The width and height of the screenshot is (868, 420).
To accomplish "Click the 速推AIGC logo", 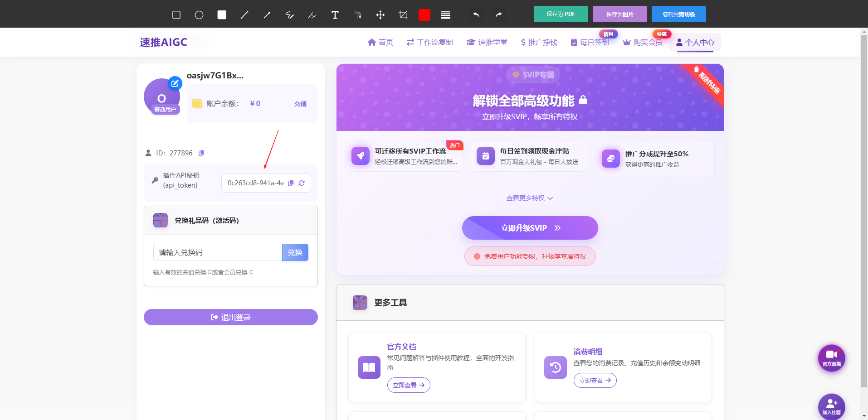I will click(x=164, y=42).
